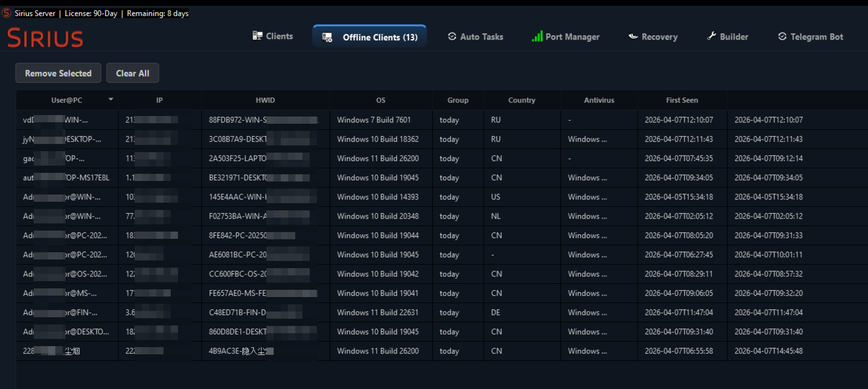
Task: Sort by the HWID column header
Action: click(265, 100)
